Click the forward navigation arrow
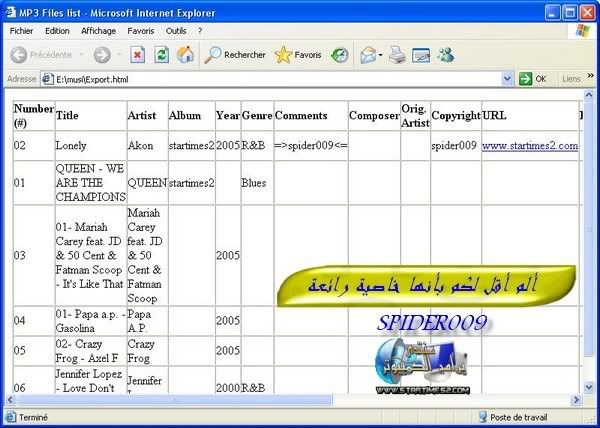This screenshot has height=428, width=600. point(102,55)
